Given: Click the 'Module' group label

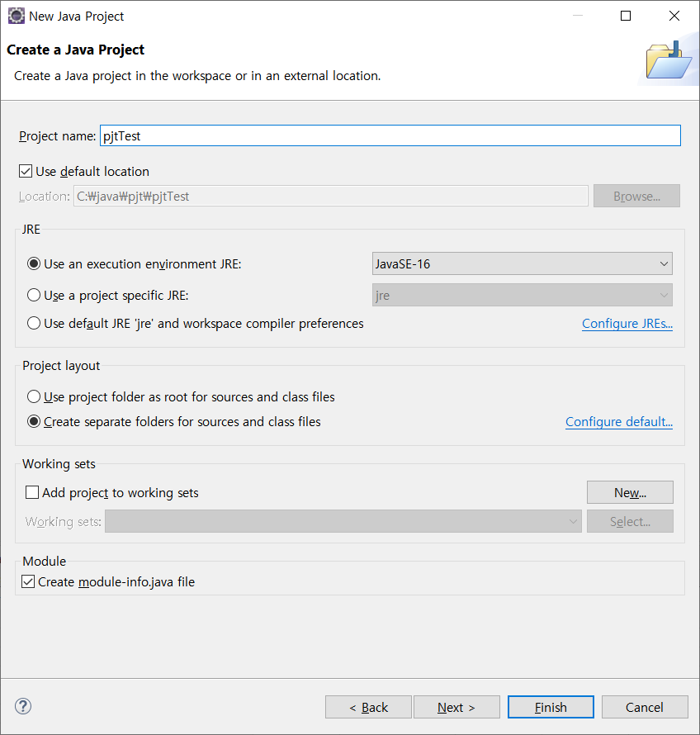Looking at the screenshot, I should tap(45, 561).
